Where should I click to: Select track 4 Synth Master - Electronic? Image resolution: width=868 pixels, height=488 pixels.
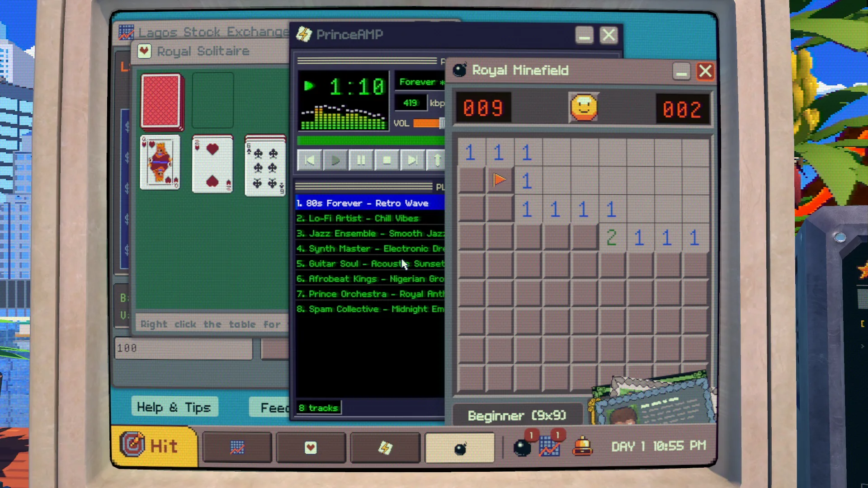370,249
